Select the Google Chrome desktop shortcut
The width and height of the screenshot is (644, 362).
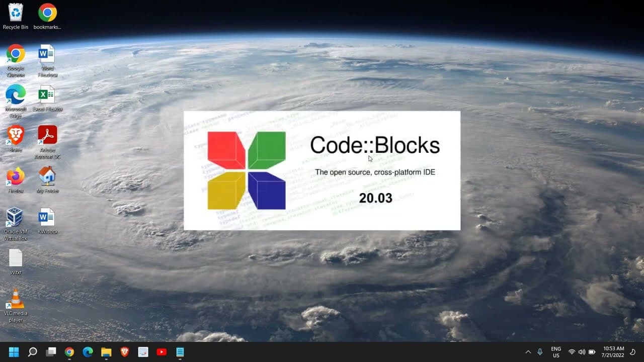16,61
